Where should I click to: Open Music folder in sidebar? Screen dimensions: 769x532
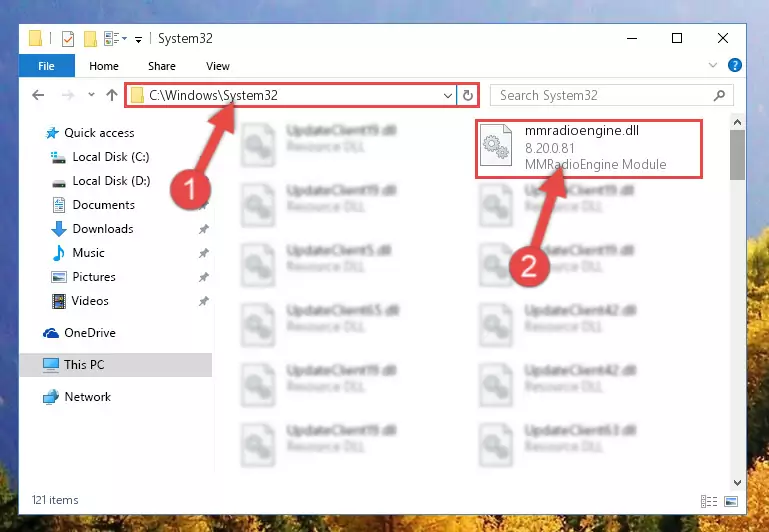click(88, 253)
